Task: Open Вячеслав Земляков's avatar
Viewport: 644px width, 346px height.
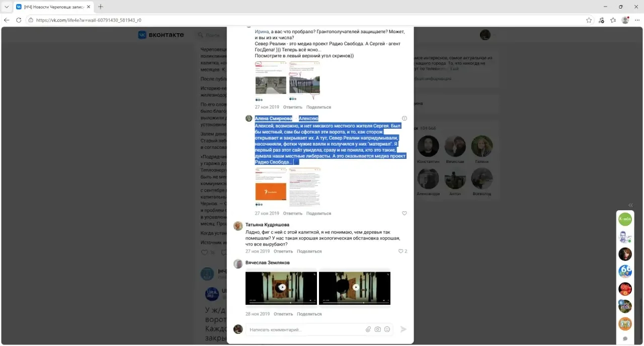Action: point(238,264)
